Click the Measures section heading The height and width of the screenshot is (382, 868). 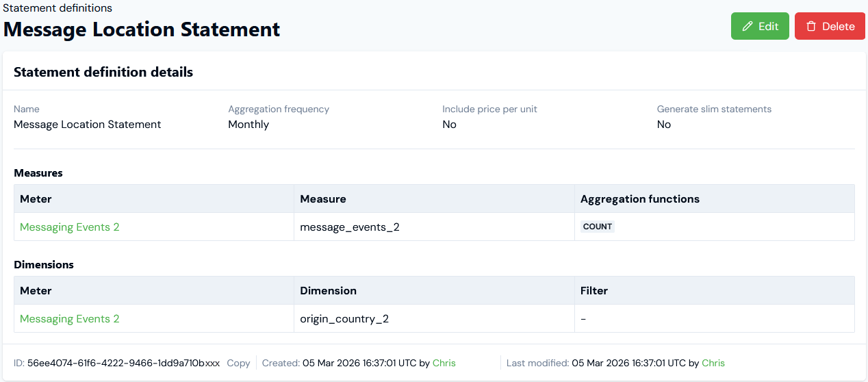(38, 173)
